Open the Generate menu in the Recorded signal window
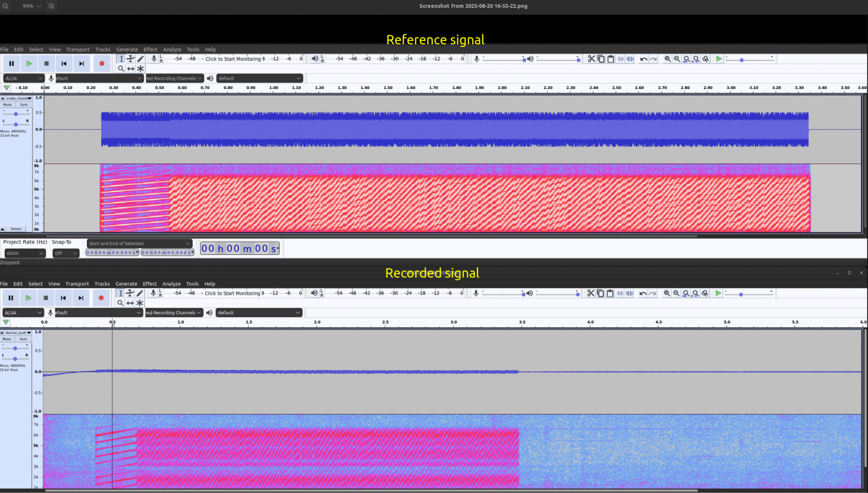This screenshot has height=493, width=868. point(126,284)
